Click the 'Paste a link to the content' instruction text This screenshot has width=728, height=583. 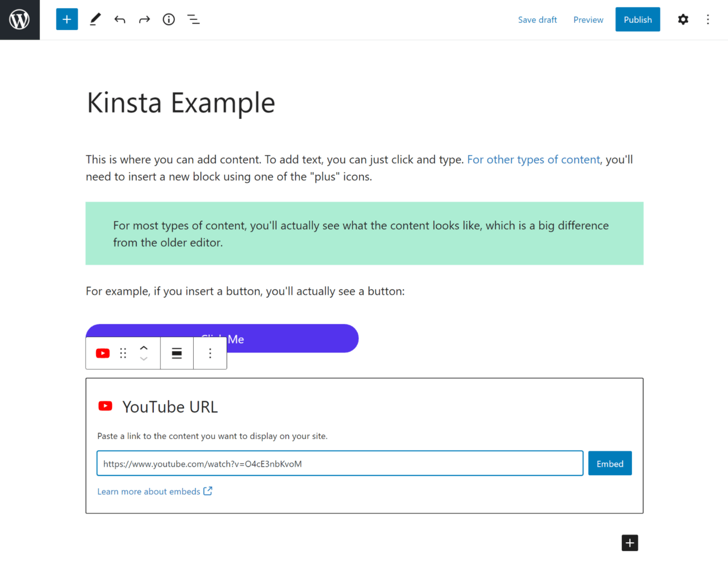[213, 436]
